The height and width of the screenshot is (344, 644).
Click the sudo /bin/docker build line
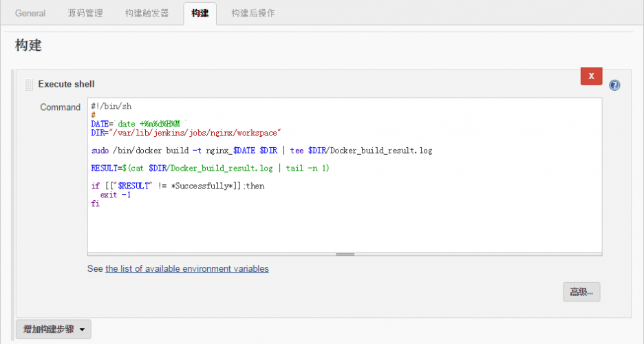pyautogui.click(x=261, y=150)
